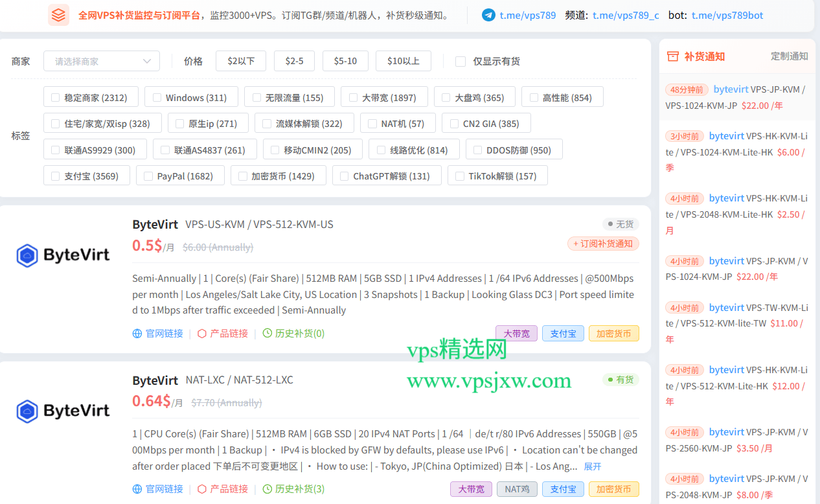820x504 pixels.
Task: Open VPS-2048-KVM-JP $8.00 restock notice
Action: 737,487
